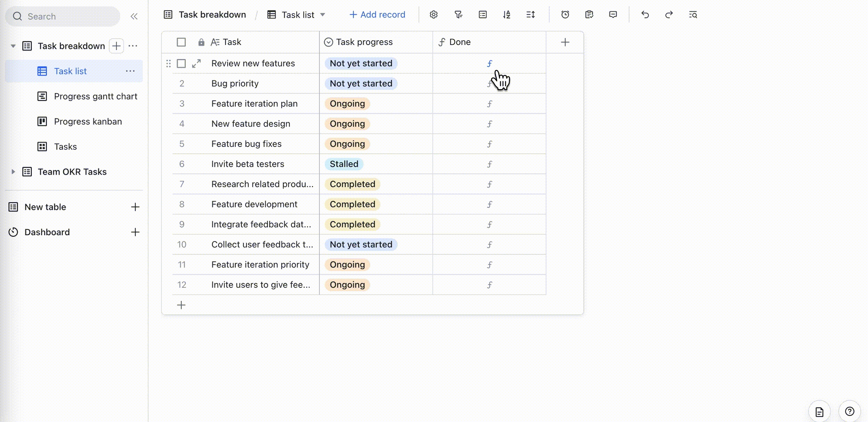The image size is (868, 422).
Task: Click the Add record button
Action: coord(377,15)
